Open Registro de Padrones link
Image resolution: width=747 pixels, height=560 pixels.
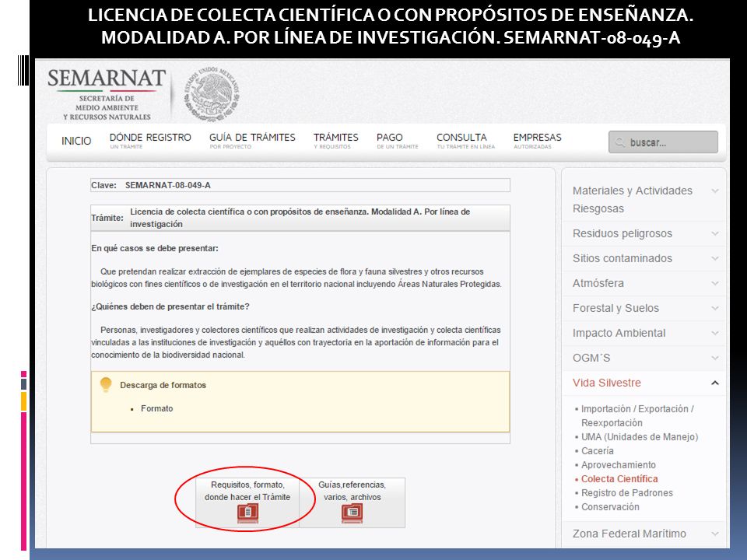[x=627, y=493]
